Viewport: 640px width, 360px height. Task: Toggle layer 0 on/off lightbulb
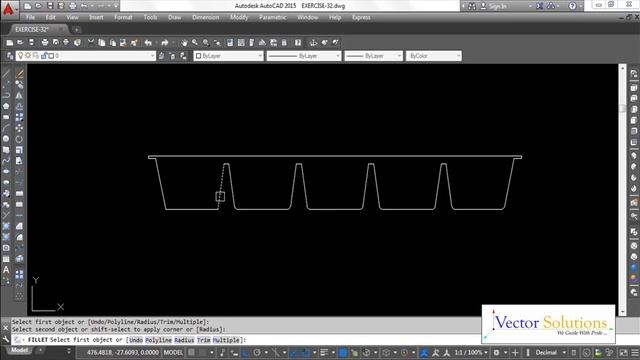(21, 56)
